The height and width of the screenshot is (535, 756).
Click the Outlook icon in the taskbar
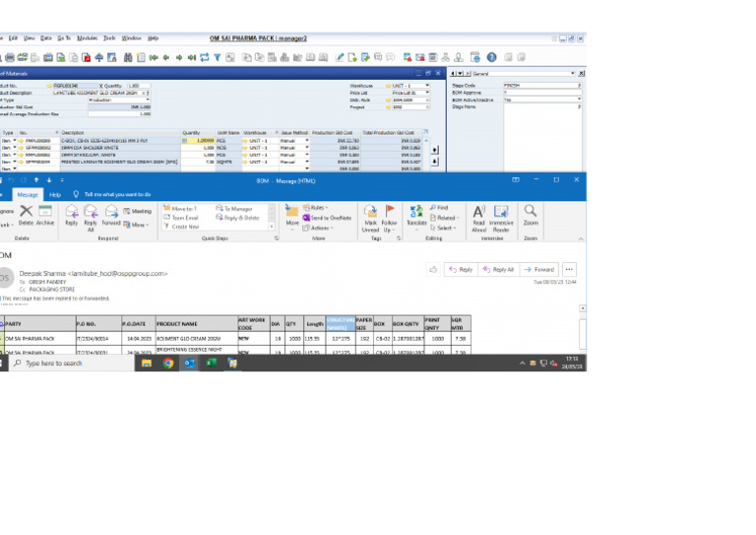[x=189, y=363]
